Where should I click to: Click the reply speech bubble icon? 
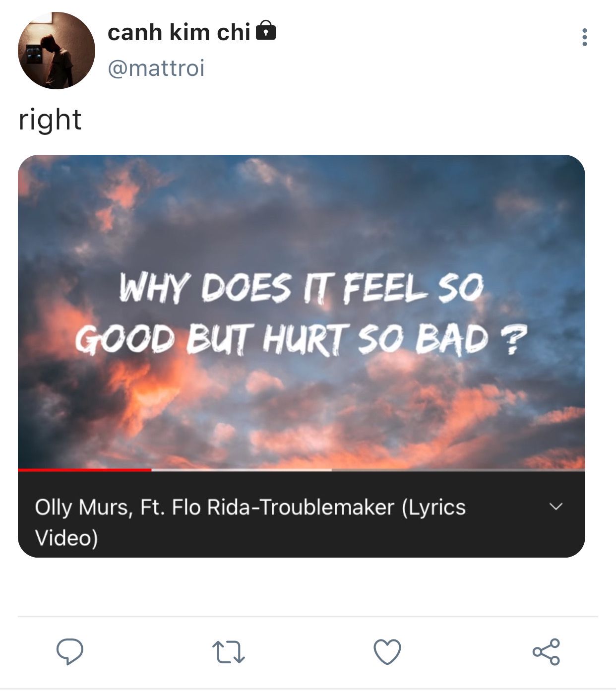pos(70,651)
